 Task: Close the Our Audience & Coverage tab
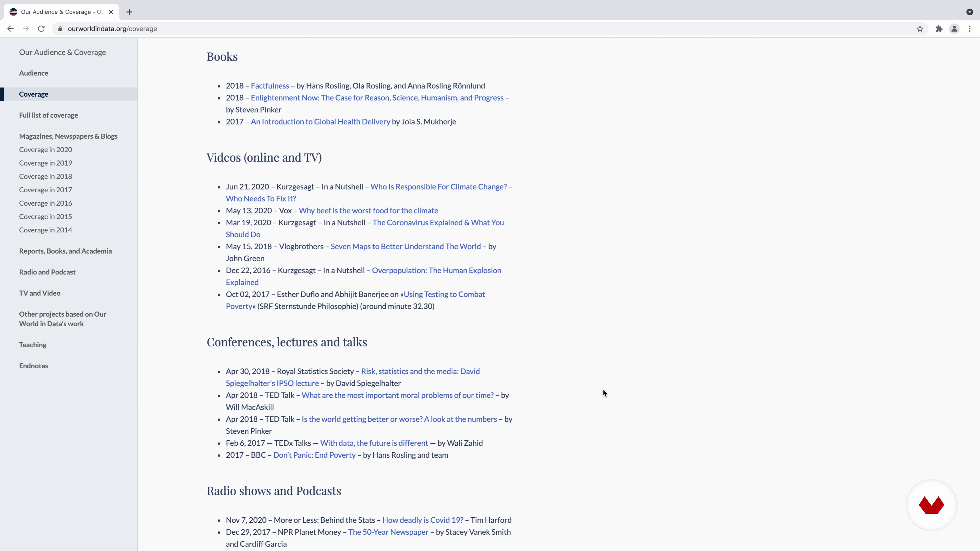point(111,12)
